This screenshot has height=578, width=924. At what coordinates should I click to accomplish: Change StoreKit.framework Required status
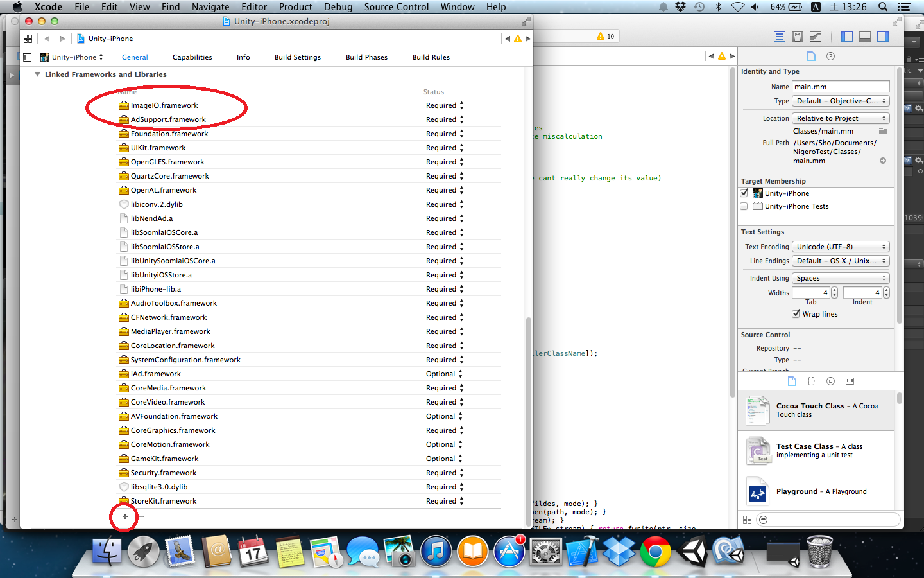[445, 501]
